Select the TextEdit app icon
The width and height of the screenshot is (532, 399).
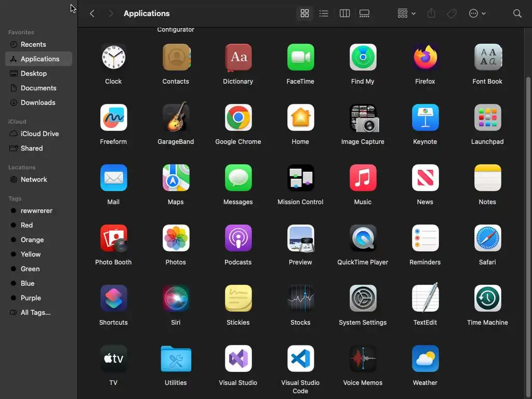click(x=425, y=298)
